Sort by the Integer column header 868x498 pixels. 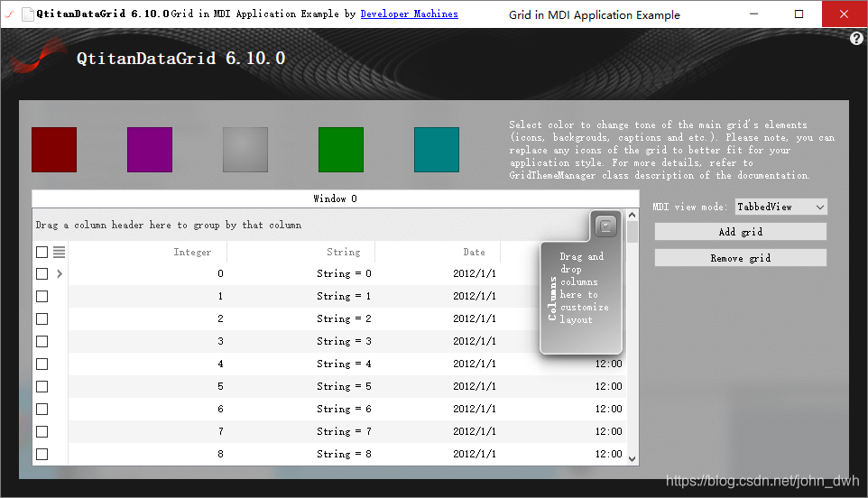pyautogui.click(x=147, y=253)
